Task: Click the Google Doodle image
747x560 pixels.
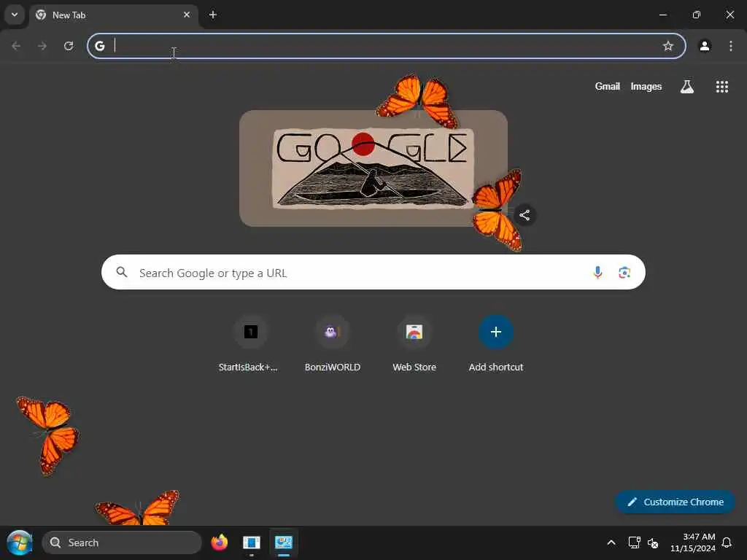Action: (x=373, y=168)
